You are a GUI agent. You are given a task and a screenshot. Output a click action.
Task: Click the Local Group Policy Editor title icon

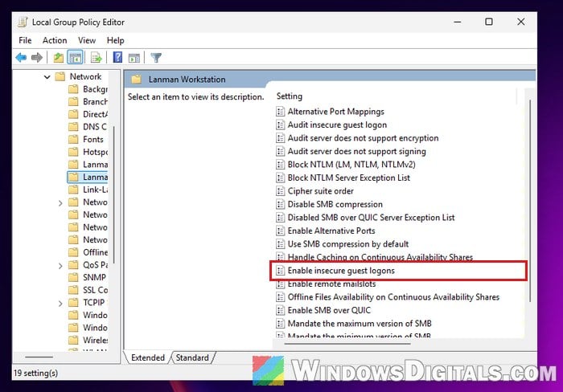(x=23, y=22)
